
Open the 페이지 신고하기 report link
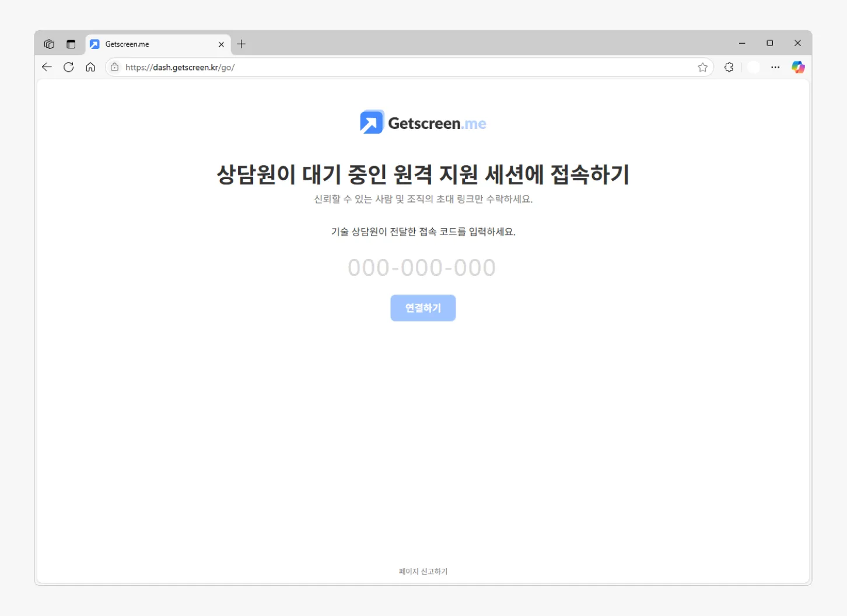422,571
